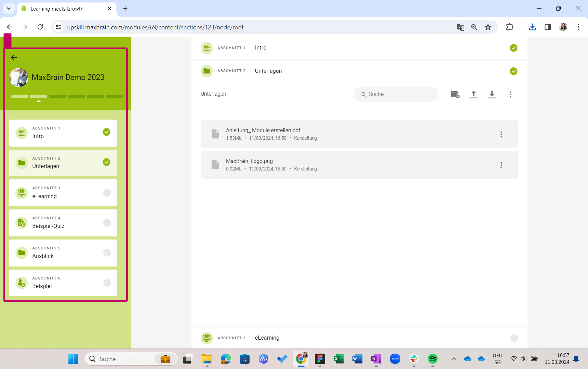Toggle completion circle for sidebar Beispiel
588x369 pixels.
point(107,283)
